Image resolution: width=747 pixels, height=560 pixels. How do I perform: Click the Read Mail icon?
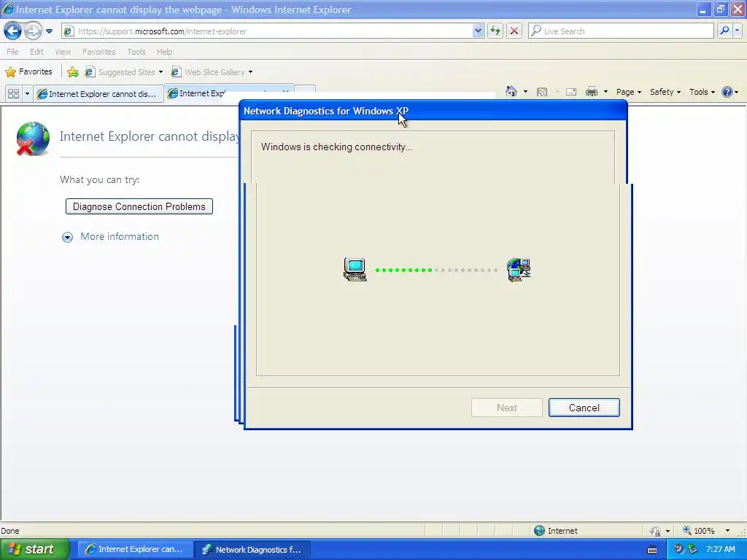coord(570,92)
